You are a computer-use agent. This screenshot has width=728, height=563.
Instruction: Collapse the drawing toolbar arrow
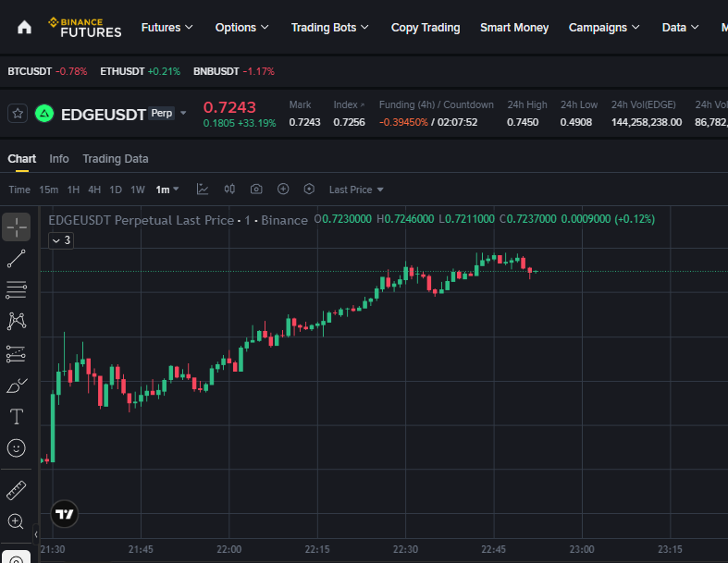click(36, 534)
